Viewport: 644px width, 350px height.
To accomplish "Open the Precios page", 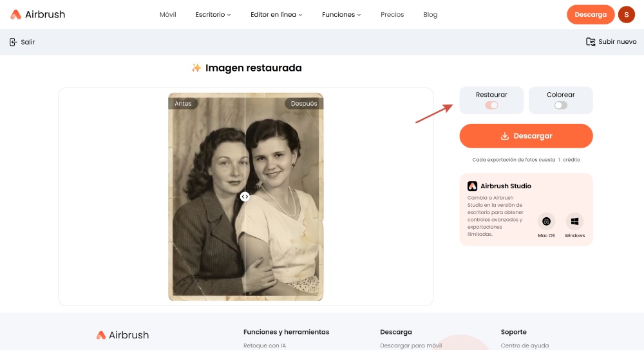I will [x=392, y=14].
